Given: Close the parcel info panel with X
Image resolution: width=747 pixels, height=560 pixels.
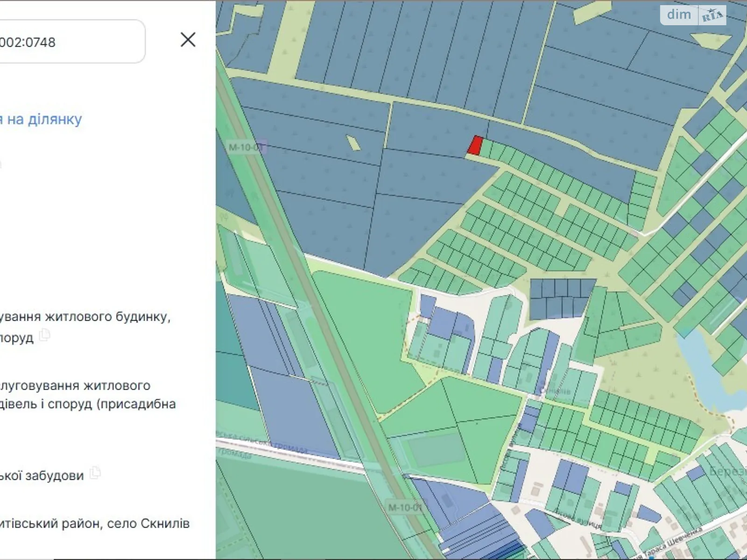Looking at the screenshot, I should pyautogui.click(x=188, y=40).
